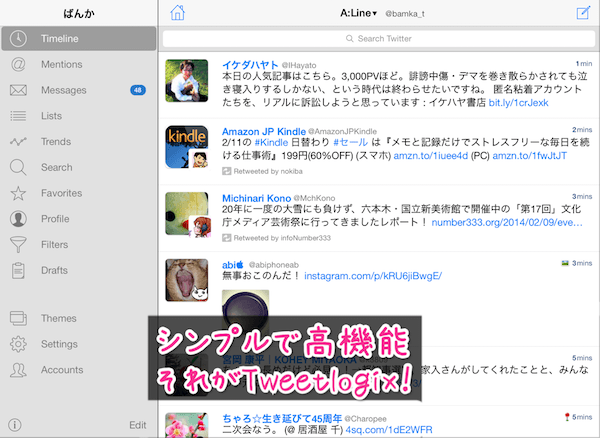Image resolution: width=600 pixels, height=438 pixels.
Task: Open the Lists icon in sidebar
Action: click(x=18, y=116)
